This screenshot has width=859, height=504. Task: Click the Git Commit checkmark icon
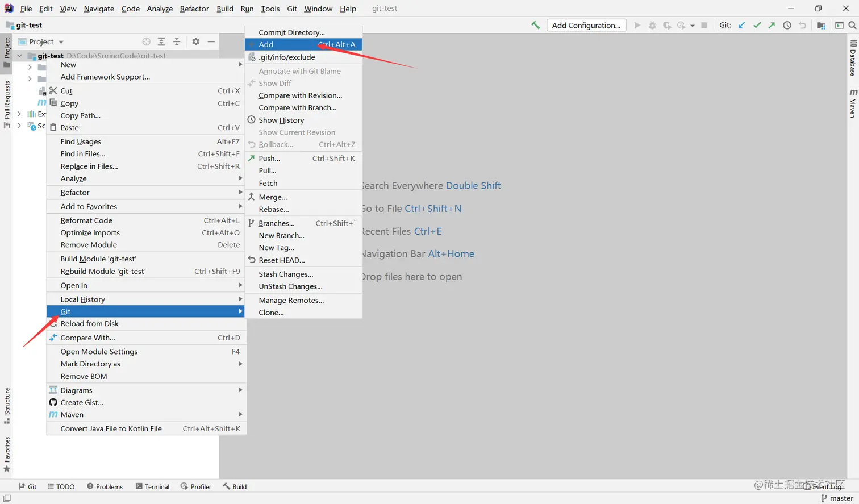(757, 25)
